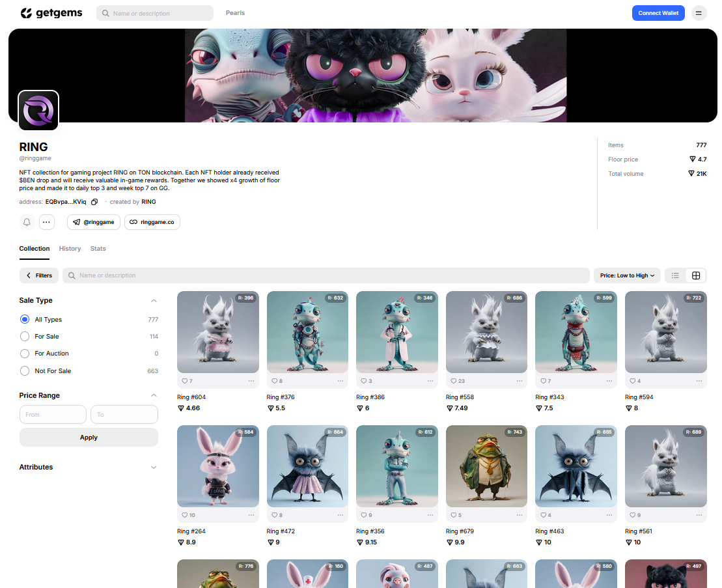This screenshot has width=722, height=588.
Task: Open the Collection tab
Action: (35, 249)
